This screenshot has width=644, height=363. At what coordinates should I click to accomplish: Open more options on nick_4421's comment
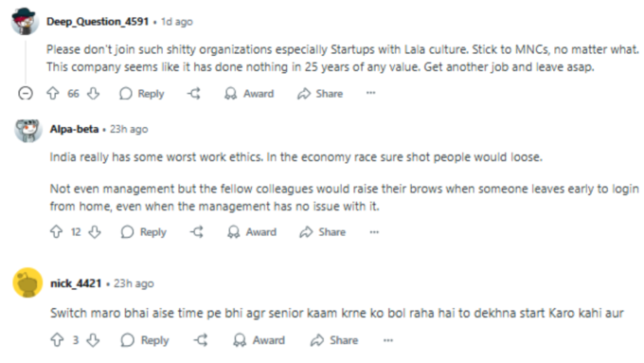pos(388,340)
